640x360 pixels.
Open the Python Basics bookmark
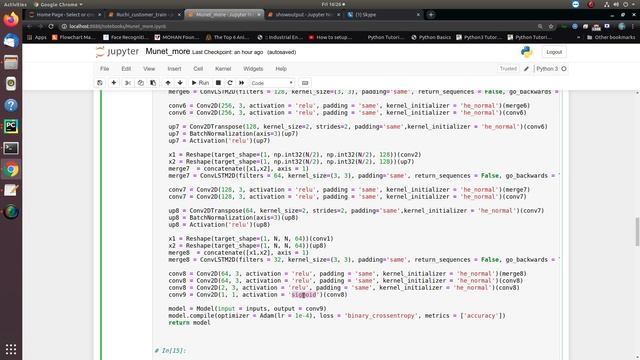pyautogui.click(x=431, y=37)
